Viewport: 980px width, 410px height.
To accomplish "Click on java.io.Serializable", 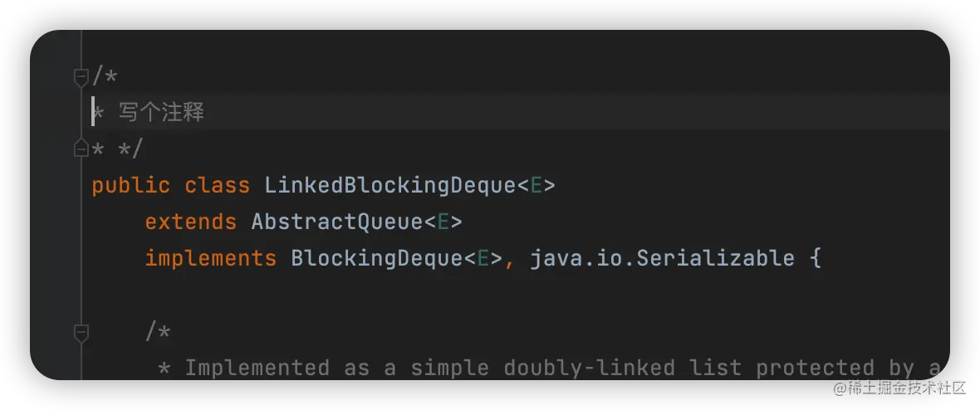I will (662, 258).
